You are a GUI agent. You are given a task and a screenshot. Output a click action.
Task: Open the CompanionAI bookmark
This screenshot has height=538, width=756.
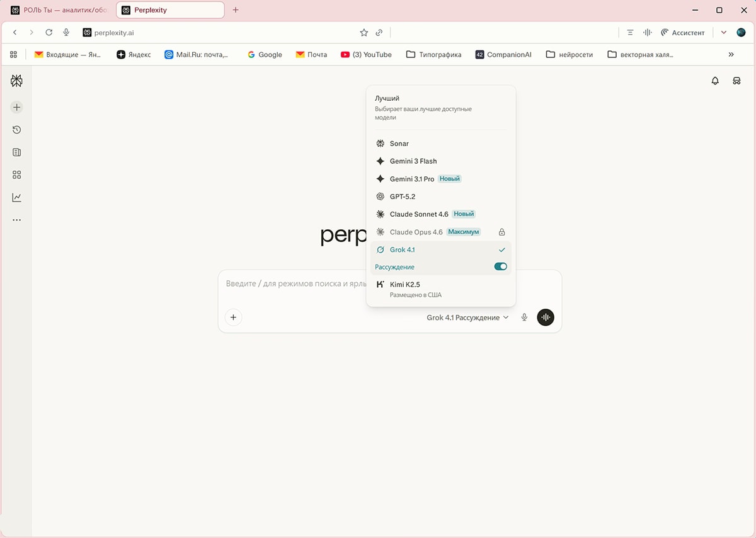point(503,55)
